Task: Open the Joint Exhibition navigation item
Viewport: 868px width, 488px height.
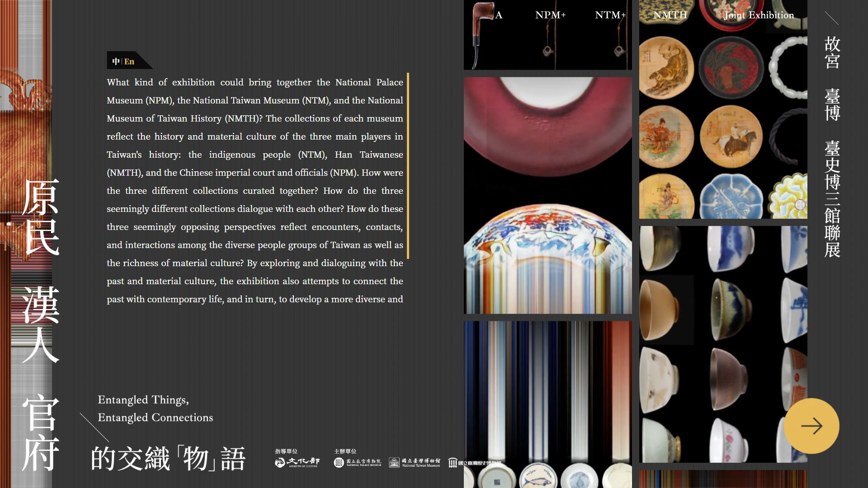Action: pos(759,15)
